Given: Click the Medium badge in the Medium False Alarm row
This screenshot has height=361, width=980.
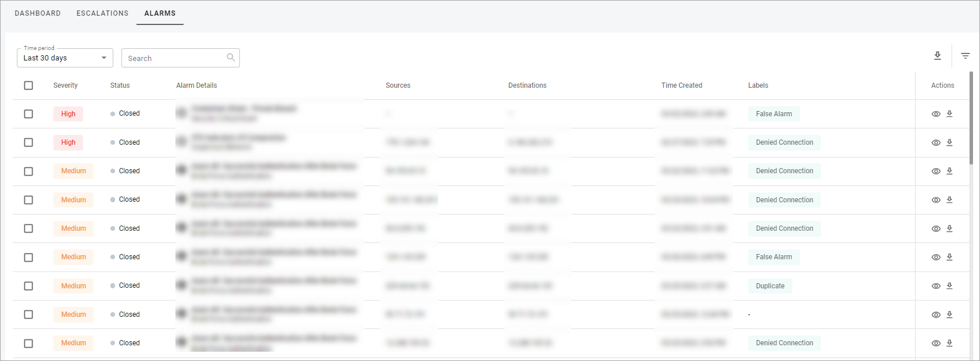Looking at the screenshot, I should 73,257.
